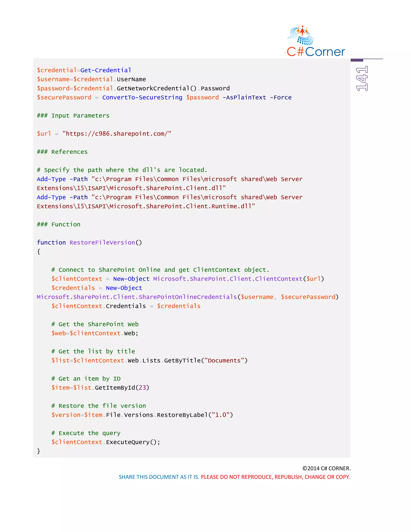Click the "# Restore the file version" comment

pos(99,406)
